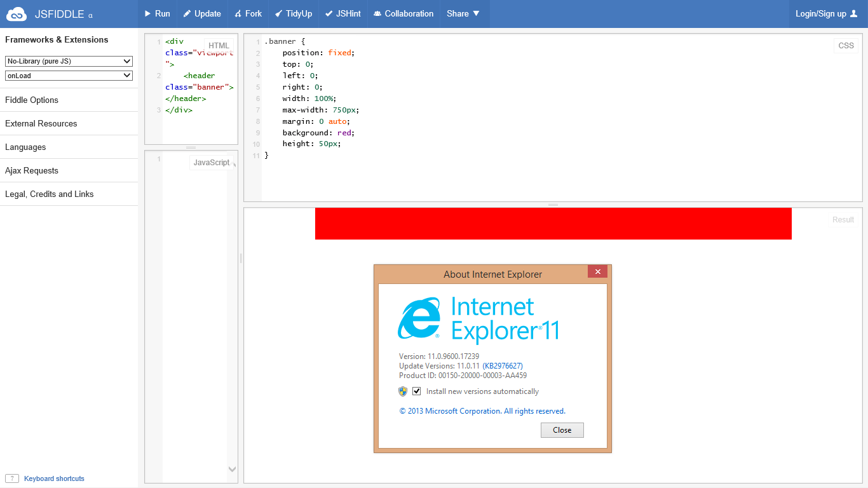868x488 pixels.
Task: Tidy up the code with TidyUp
Action: tap(294, 13)
